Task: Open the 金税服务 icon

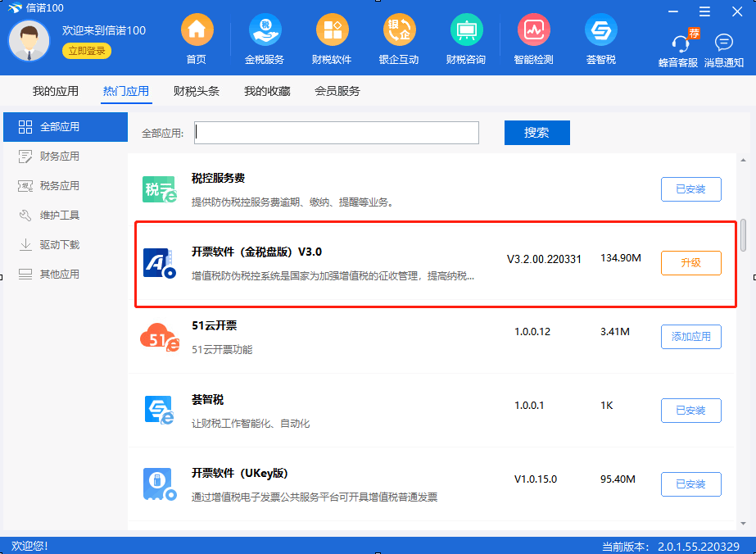Action: pos(265,30)
